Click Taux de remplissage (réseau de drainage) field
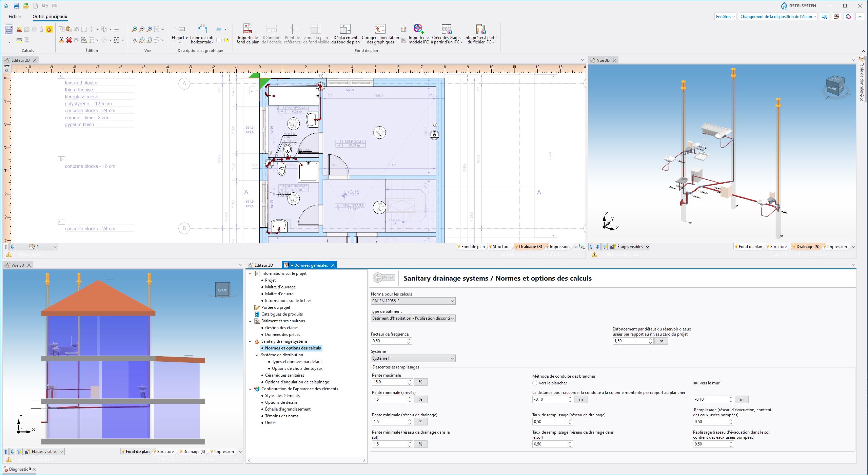Image resolution: width=868 pixels, height=475 pixels. tap(550, 422)
